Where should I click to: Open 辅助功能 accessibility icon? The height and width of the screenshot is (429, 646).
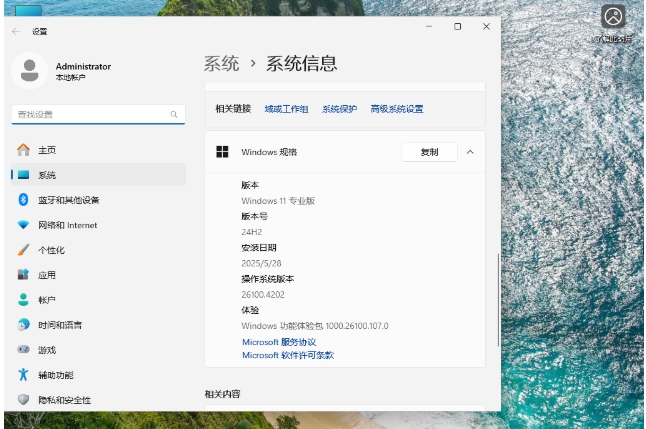(x=23, y=375)
